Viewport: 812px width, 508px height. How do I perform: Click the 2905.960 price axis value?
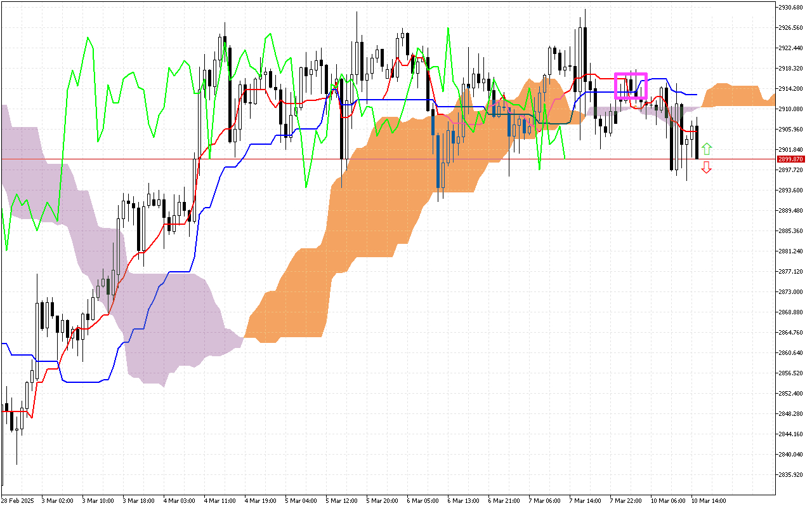(791, 129)
